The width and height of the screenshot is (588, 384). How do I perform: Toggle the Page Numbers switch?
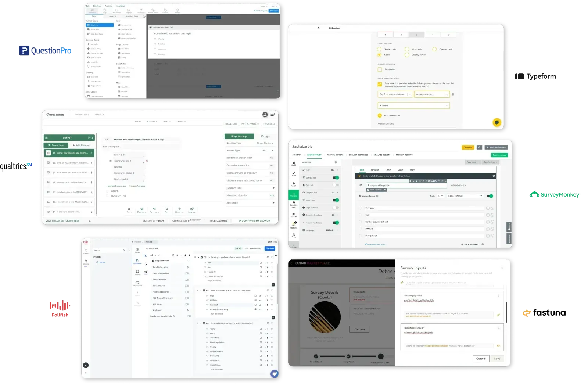(336, 208)
